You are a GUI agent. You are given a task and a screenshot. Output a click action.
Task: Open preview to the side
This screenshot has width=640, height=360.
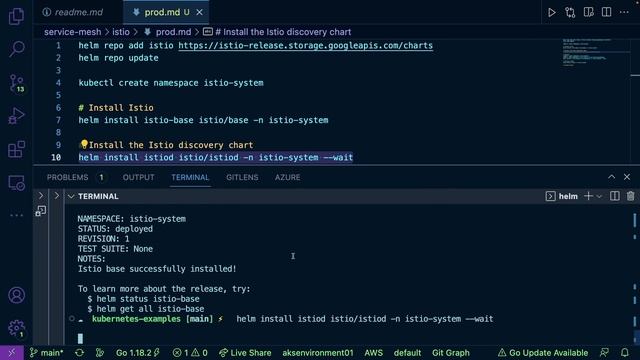589,12
